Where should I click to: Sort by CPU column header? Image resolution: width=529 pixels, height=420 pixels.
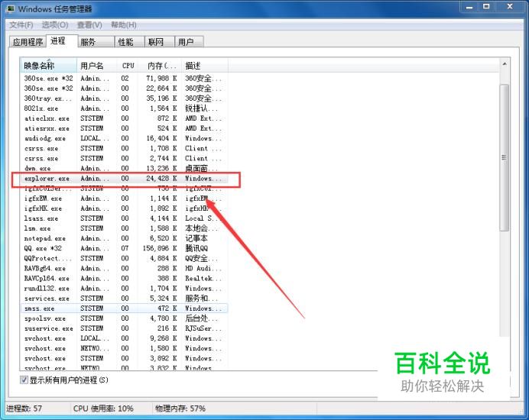[x=128, y=66]
